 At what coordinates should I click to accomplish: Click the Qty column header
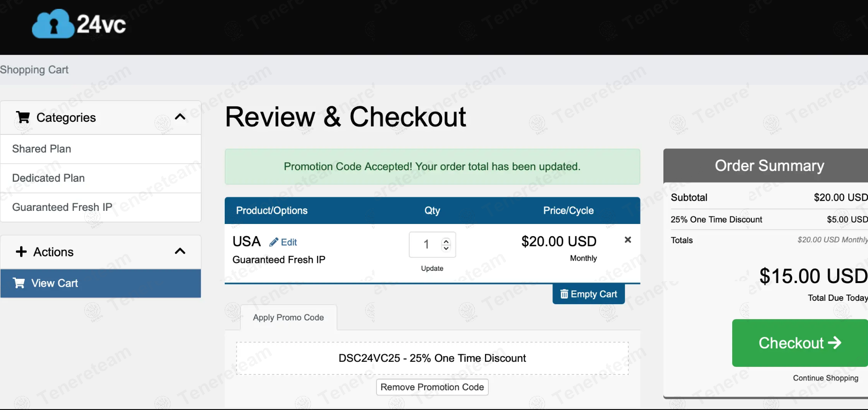432,210
